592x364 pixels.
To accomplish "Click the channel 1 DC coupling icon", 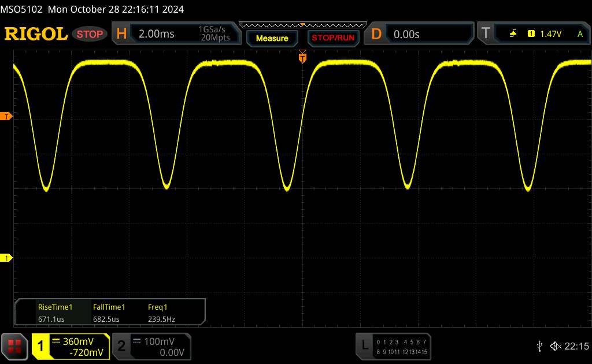I will tap(56, 341).
